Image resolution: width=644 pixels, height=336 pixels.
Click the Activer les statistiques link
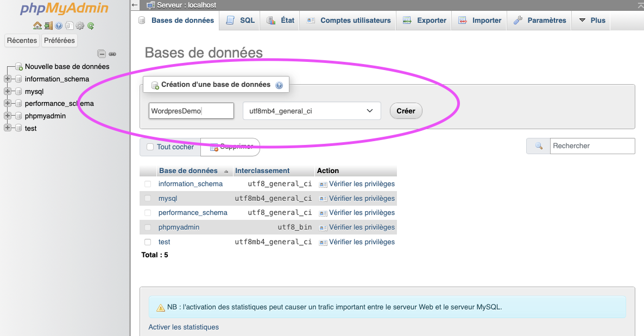(x=184, y=327)
